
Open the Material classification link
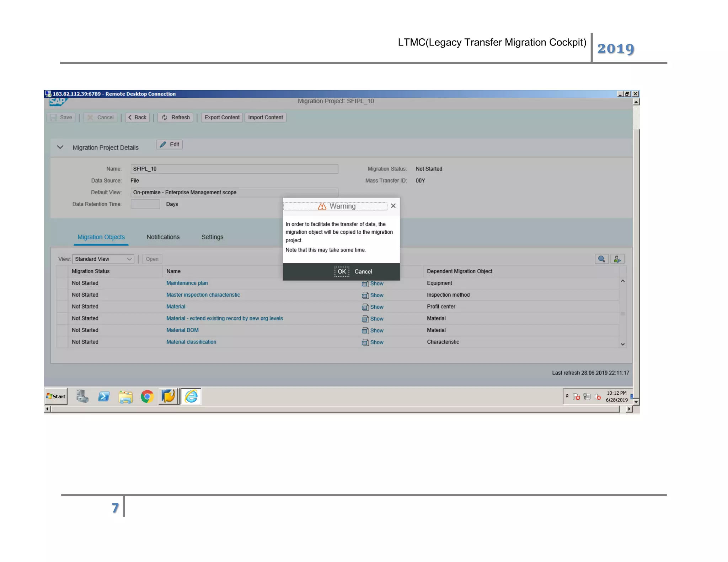click(x=191, y=342)
